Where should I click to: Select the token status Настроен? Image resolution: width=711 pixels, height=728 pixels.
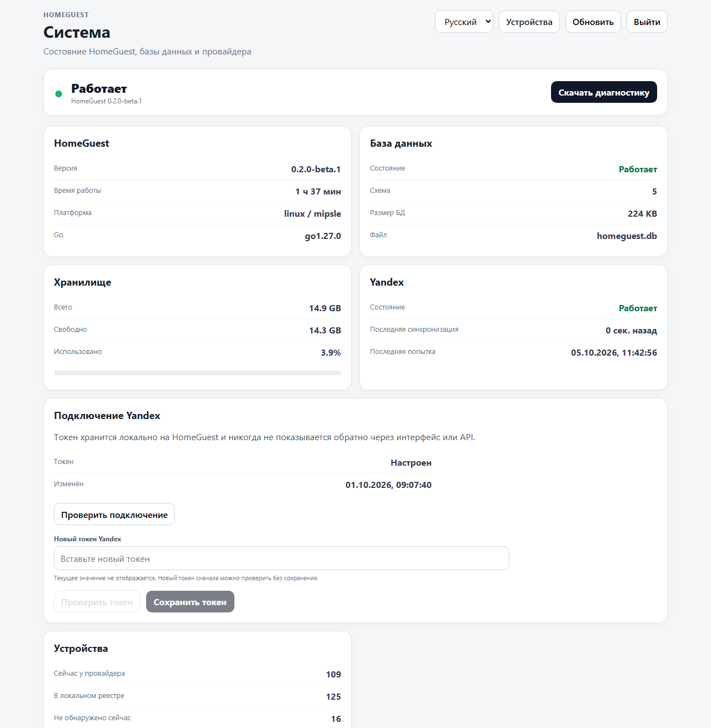click(411, 463)
